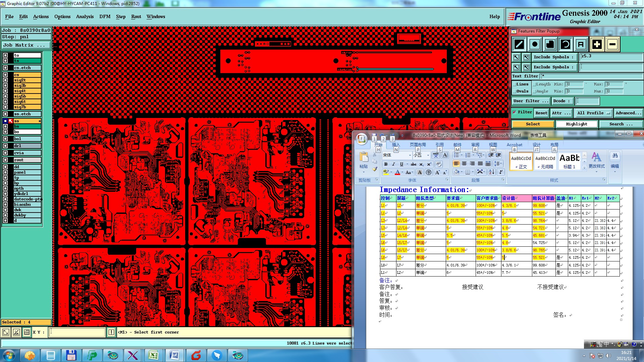Click the Reset button in filter popup
Viewport: 644px width, 362px height.
click(541, 113)
